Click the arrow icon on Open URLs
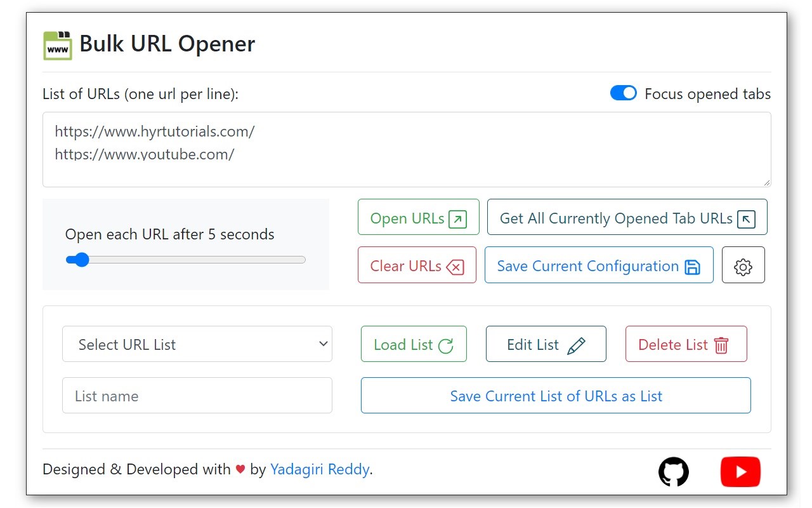 [x=457, y=219]
